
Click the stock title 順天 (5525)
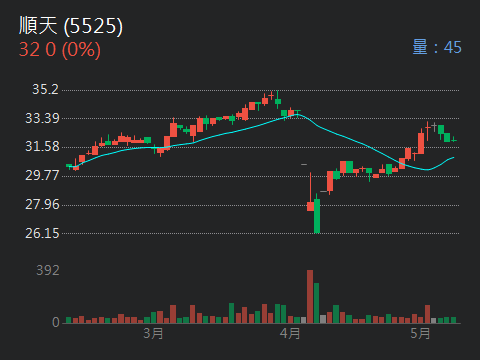point(71,26)
